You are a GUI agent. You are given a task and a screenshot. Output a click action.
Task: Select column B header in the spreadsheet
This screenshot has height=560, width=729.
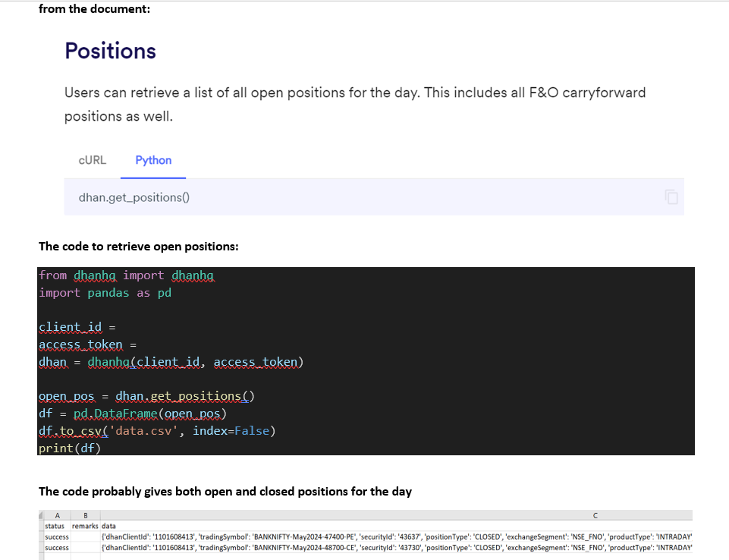click(86, 515)
